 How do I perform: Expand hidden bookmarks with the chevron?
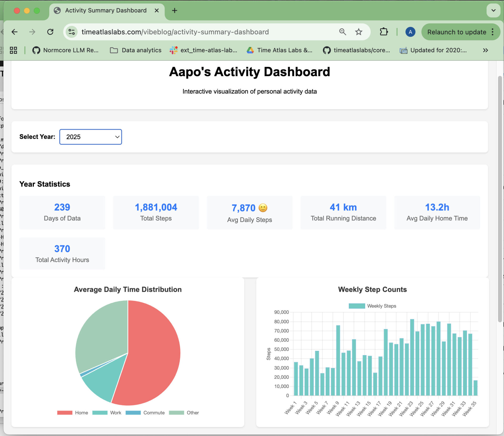(485, 50)
